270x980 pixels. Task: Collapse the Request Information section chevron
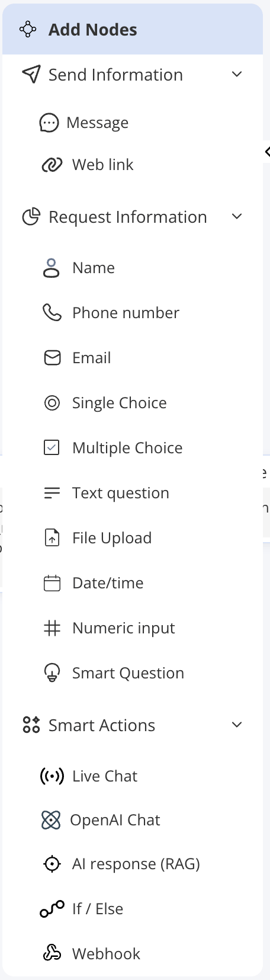pos(237,217)
